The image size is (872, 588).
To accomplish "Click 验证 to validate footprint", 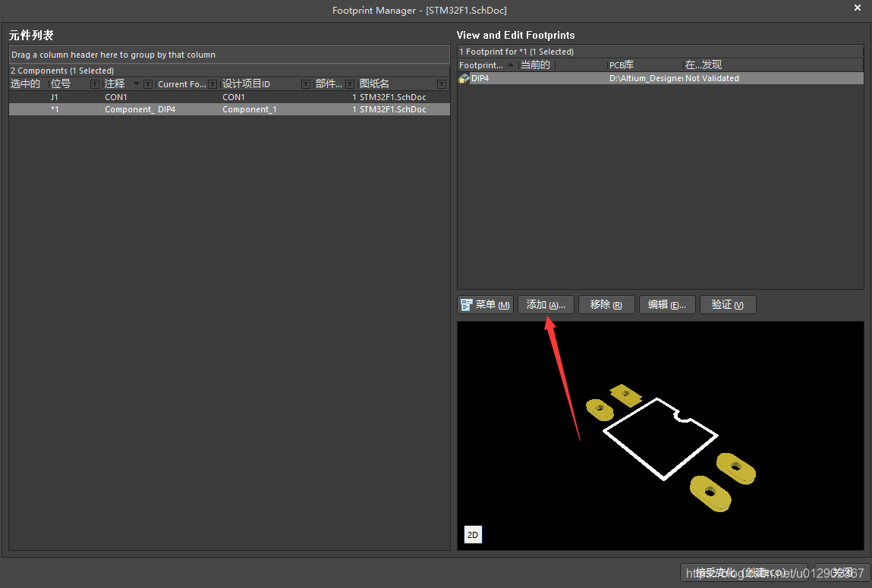I will tap(727, 305).
